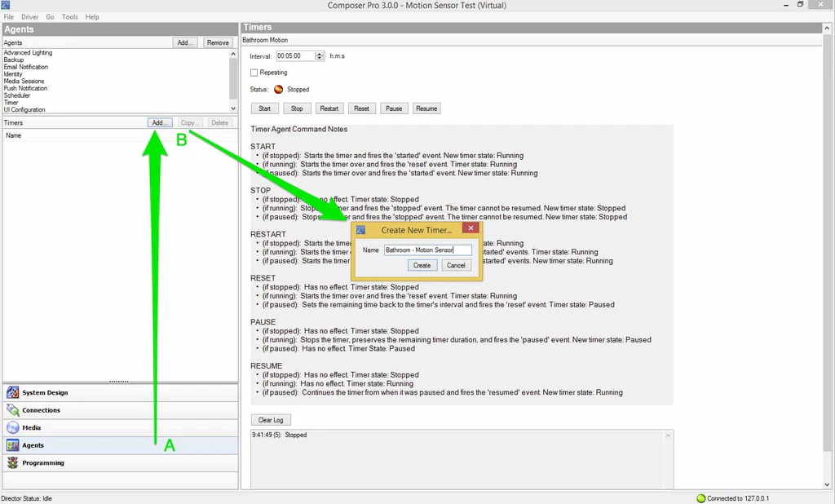Click the Media label

32,428
